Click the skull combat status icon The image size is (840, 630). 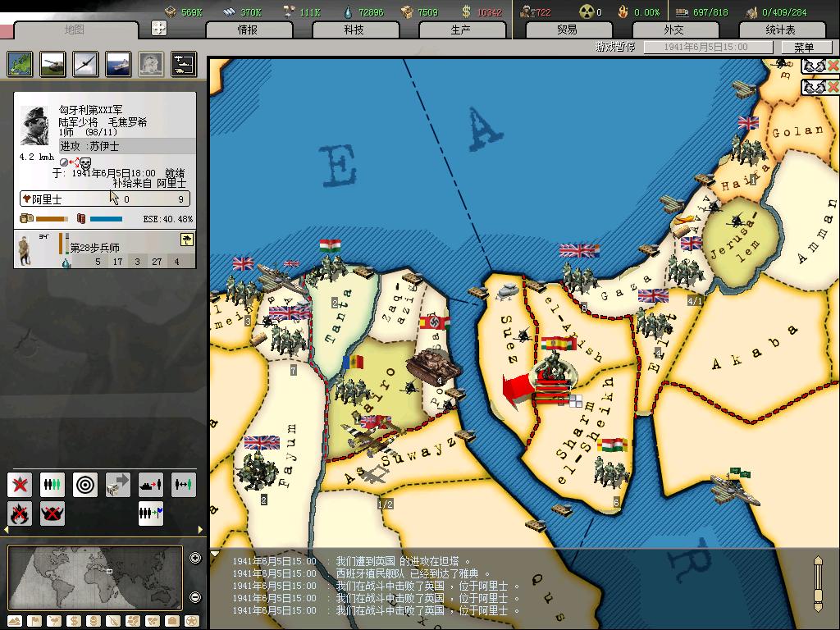(85, 163)
